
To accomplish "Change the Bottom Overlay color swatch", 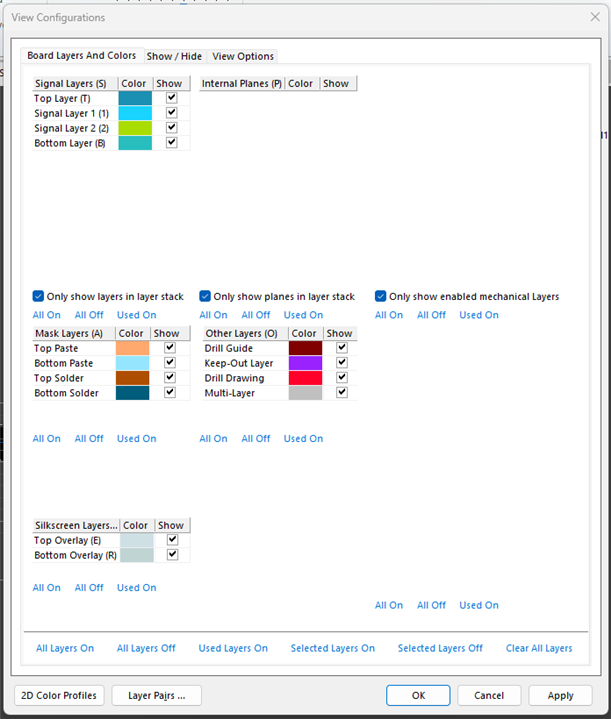I will (137, 555).
